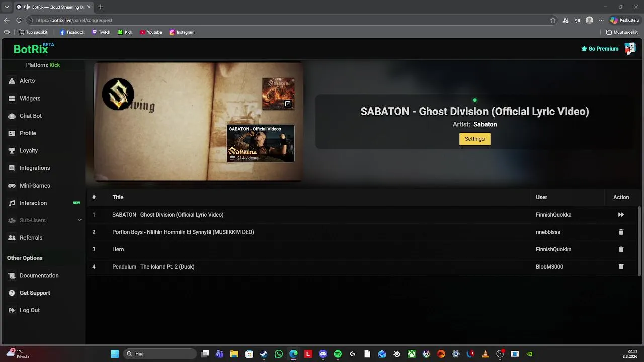Screen dimensions: 644x362
Task: Click the queue list scrollbar
Action: 639,240
